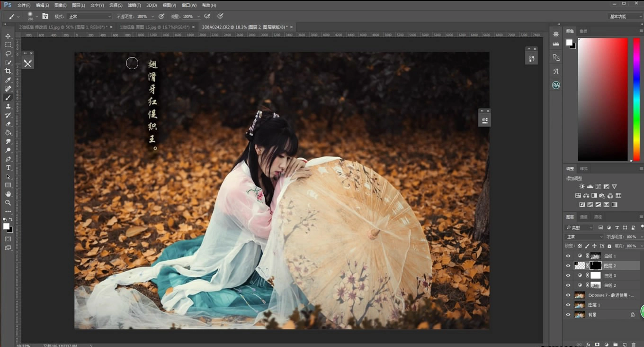Create a new layer from panel footer
Screen dimensions: 644x347
click(624, 345)
